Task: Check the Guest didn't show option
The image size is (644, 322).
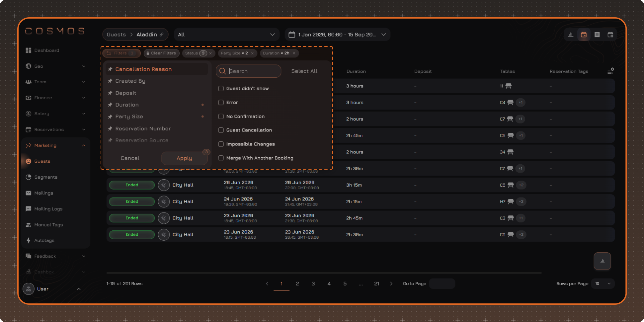Action: (x=221, y=89)
